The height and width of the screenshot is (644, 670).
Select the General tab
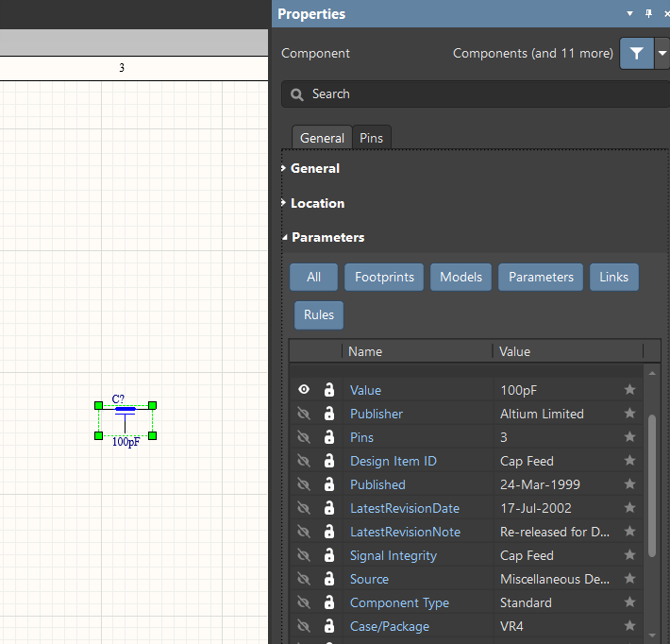tap(322, 138)
